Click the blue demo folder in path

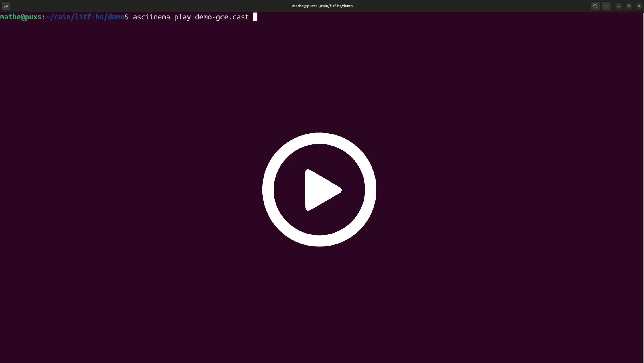click(x=116, y=17)
